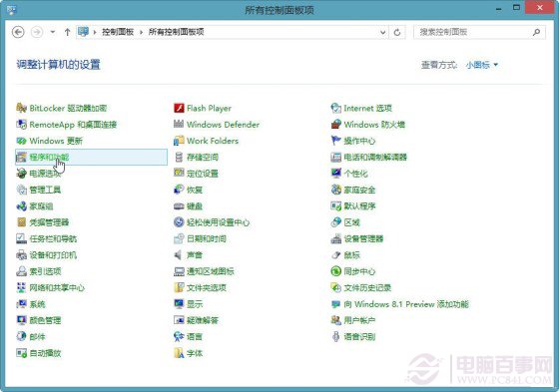The height and width of the screenshot is (392, 559).
Task: Open the Internet 选项 icon
Action: point(336,108)
